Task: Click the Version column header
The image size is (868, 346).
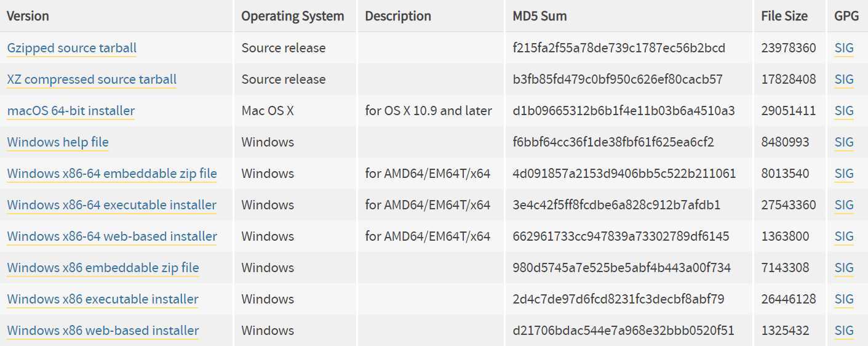Action: click(28, 16)
